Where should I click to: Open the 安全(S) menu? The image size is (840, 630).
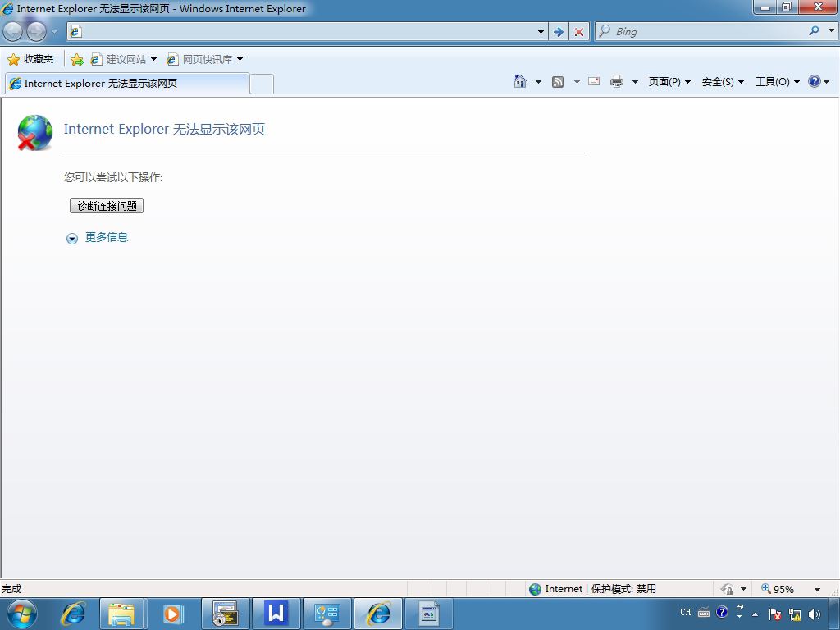pyautogui.click(x=723, y=82)
